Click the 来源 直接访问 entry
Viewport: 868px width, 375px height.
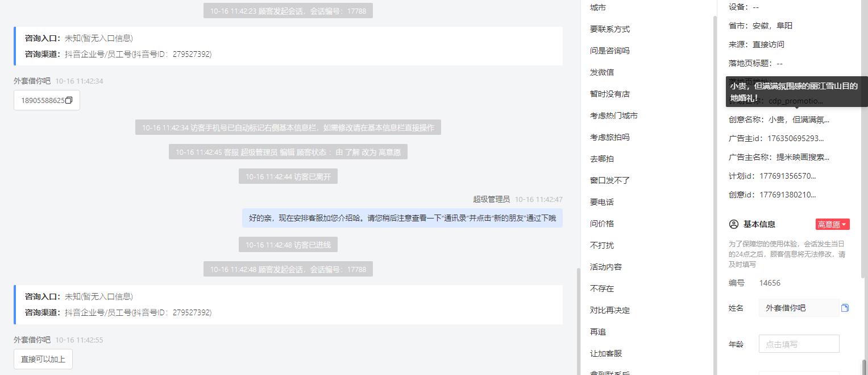[757, 44]
